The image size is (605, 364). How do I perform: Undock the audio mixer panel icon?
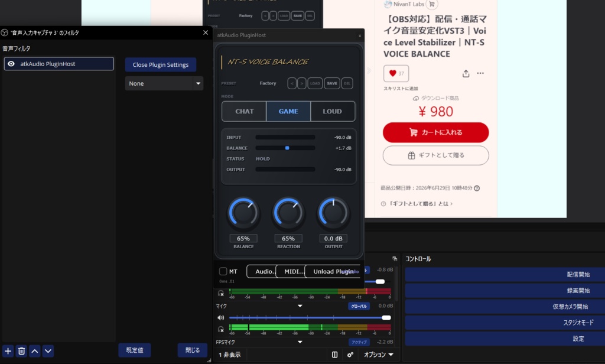pyautogui.click(x=394, y=259)
